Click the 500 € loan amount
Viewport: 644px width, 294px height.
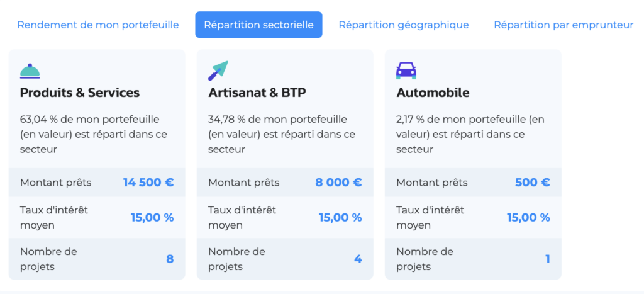point(532,183)
